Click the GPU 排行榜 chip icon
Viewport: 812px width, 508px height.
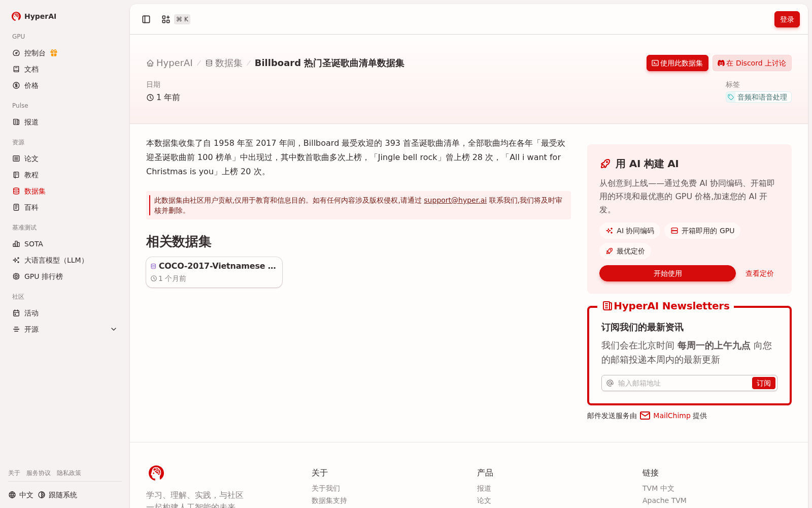tap(16, 276)
